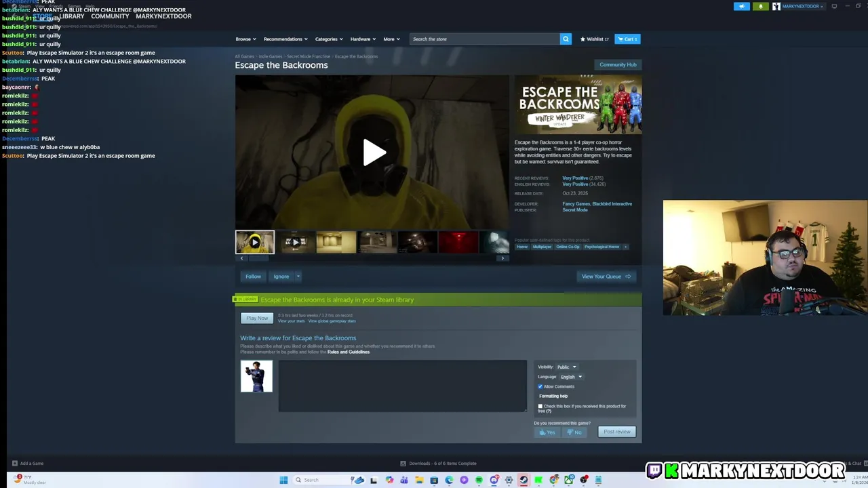The height and width of the screenshot is (488, 868).
Task: Select the yellow hallway screenshot thumbnail
Action: click(336, 242)
